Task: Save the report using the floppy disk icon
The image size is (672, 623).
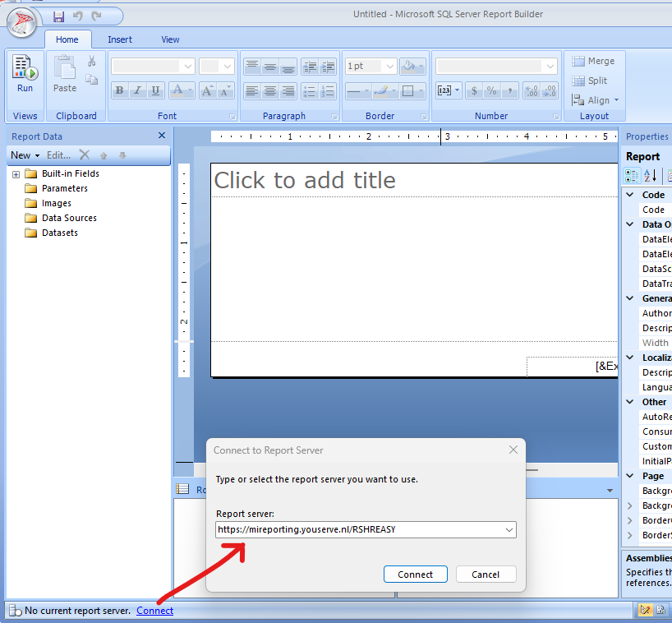Action: (x=58, y=16)
